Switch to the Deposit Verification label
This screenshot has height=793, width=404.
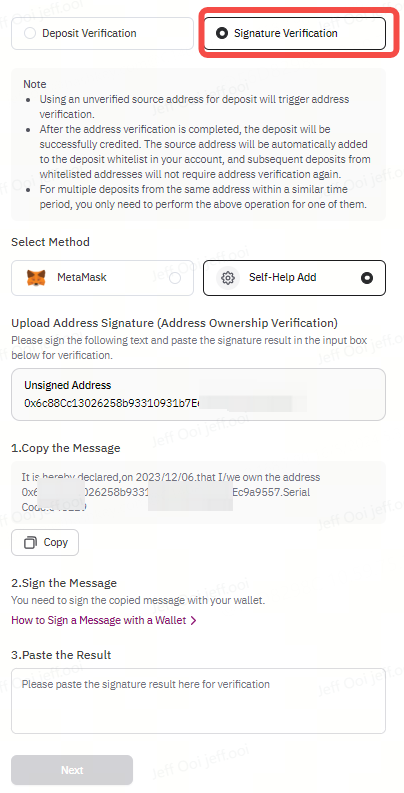tap(89, 33)
